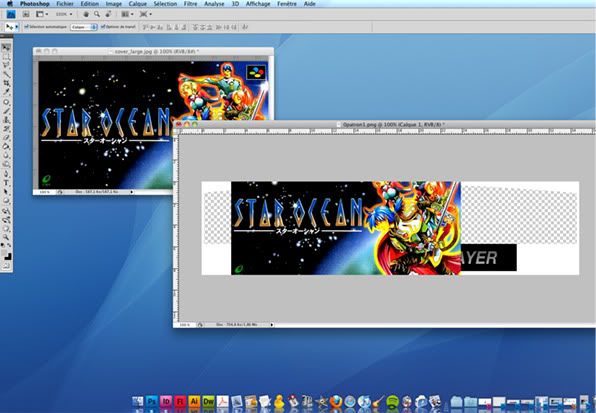Open the Fenêtre menu
Viewport: 596px width, 413px height.
point(287,4)
